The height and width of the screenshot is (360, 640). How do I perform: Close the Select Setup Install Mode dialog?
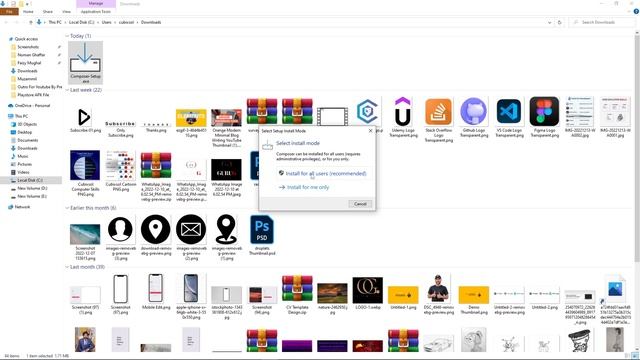pyautogui.click(x=371, y=131)
